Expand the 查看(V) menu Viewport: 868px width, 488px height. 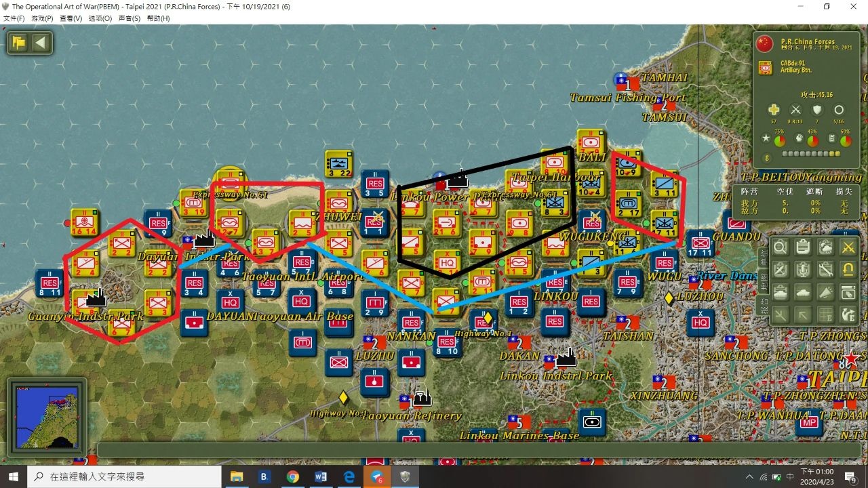click(71, 18)
